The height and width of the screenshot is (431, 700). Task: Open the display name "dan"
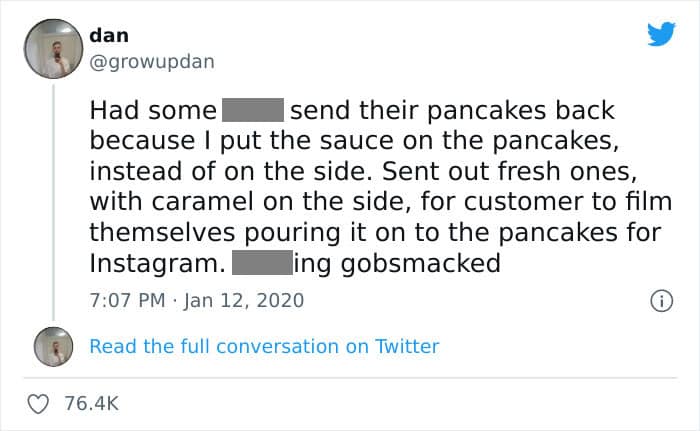pos(109,35)
